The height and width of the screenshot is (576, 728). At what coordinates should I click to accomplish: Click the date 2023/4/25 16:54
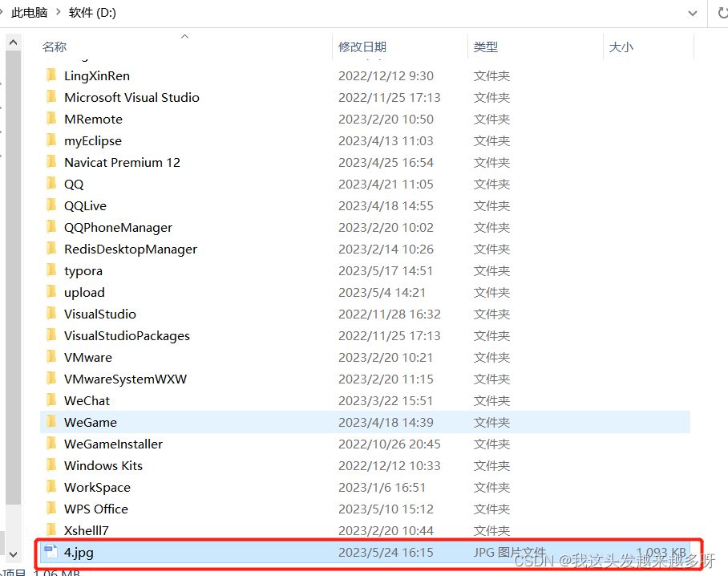click(x=386, y=163)
